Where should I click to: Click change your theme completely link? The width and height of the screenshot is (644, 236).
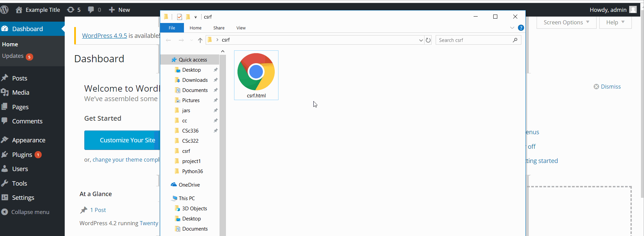126,160
